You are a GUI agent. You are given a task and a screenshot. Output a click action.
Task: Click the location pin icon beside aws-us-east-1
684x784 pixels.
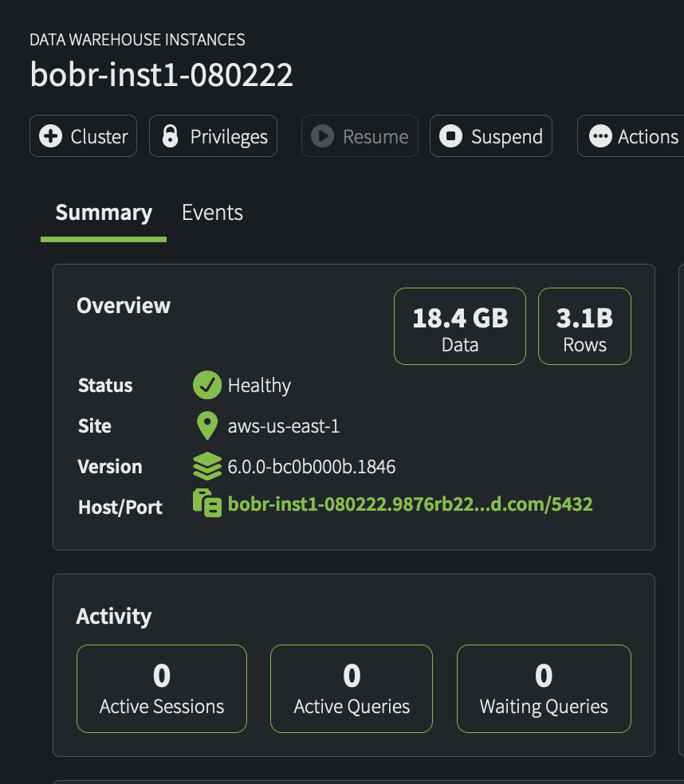(207, 425)
